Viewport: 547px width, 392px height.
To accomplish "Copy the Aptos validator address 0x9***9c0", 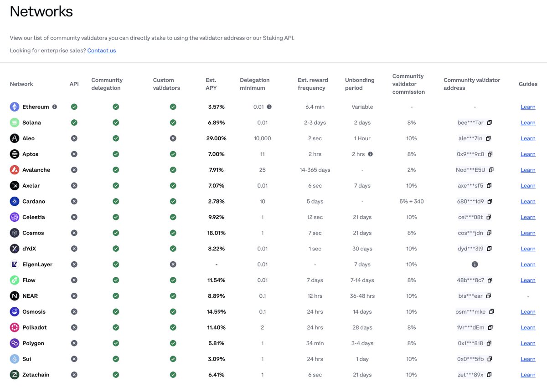I will (x=490, y=154).
